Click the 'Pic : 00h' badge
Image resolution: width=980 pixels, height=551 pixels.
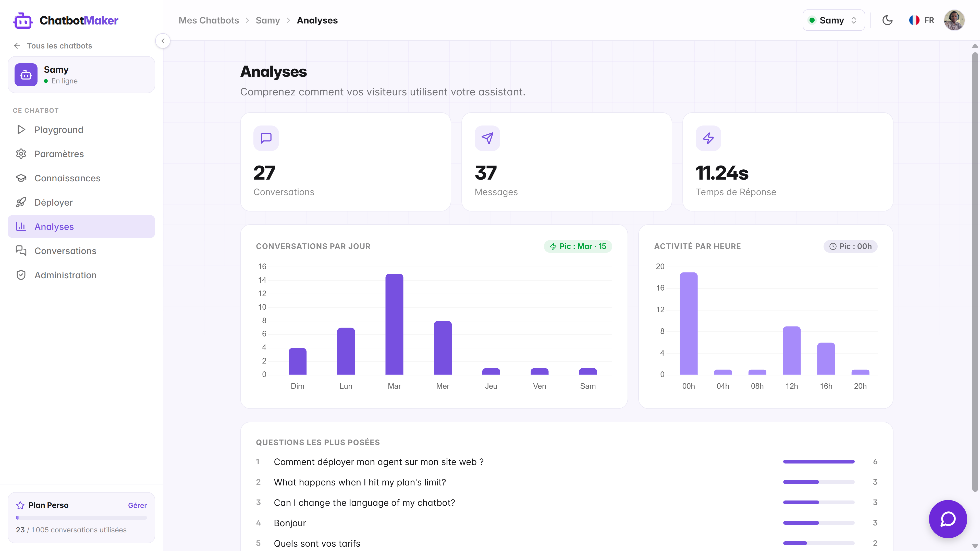(851, 246)
